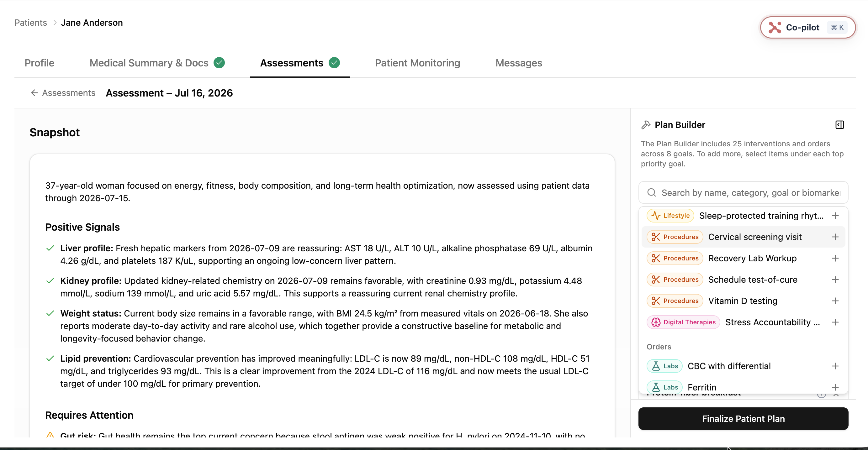Click the search magnifier icon
This screenshot has height=450, width=868.
(652, 193)
